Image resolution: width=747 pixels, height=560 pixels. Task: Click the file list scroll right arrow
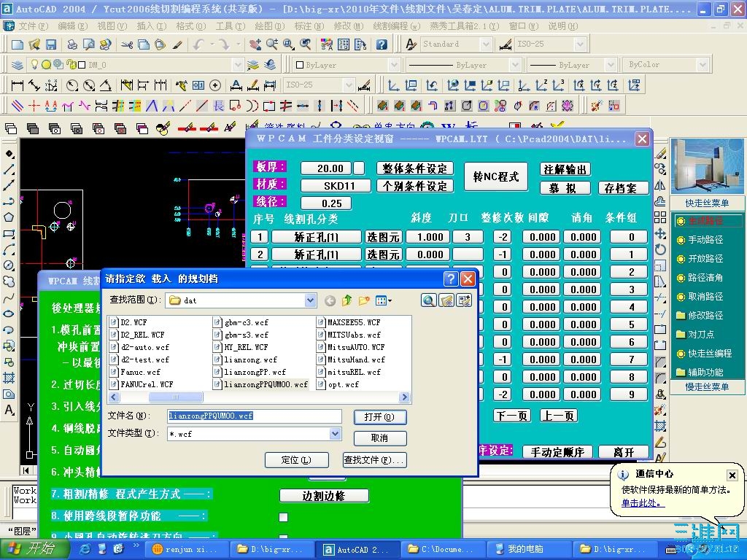404,397
